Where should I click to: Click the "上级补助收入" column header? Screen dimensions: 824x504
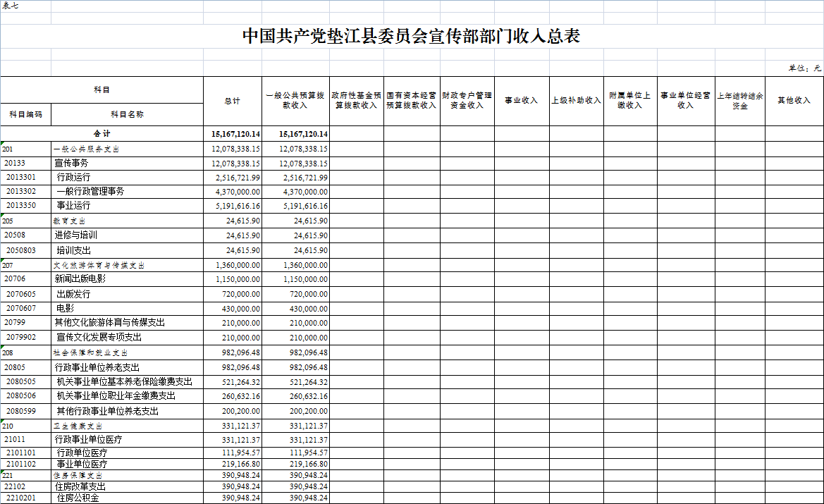point(577,101)
